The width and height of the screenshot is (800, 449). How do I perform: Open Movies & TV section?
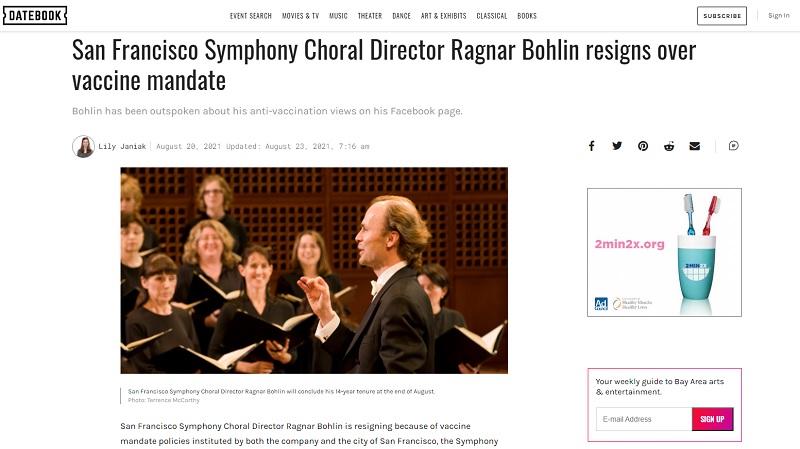point(301,16)
